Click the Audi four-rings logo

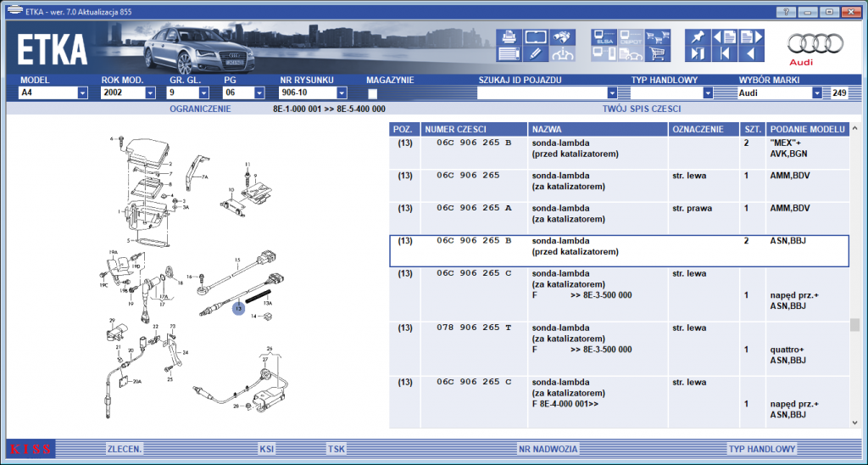(815, 44)
